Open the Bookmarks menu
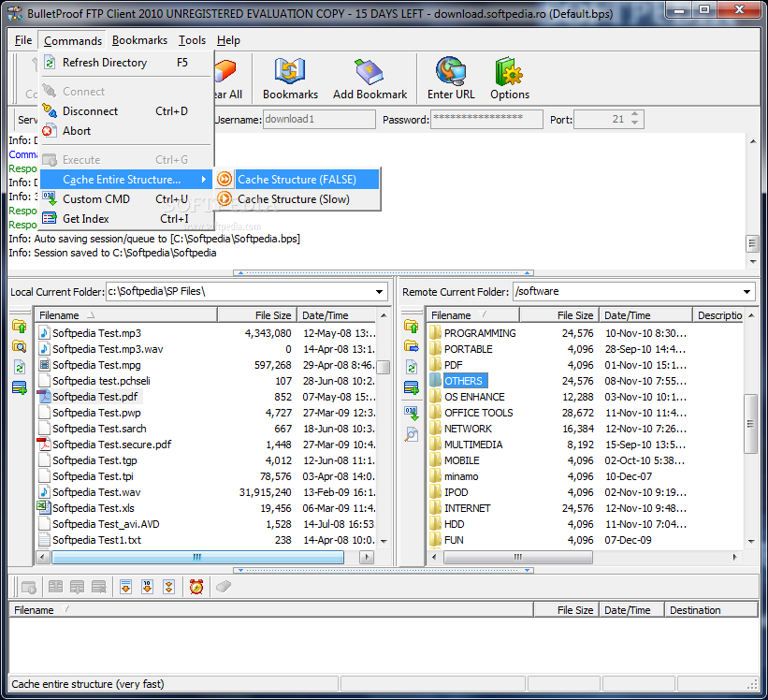 coord(139,40)
